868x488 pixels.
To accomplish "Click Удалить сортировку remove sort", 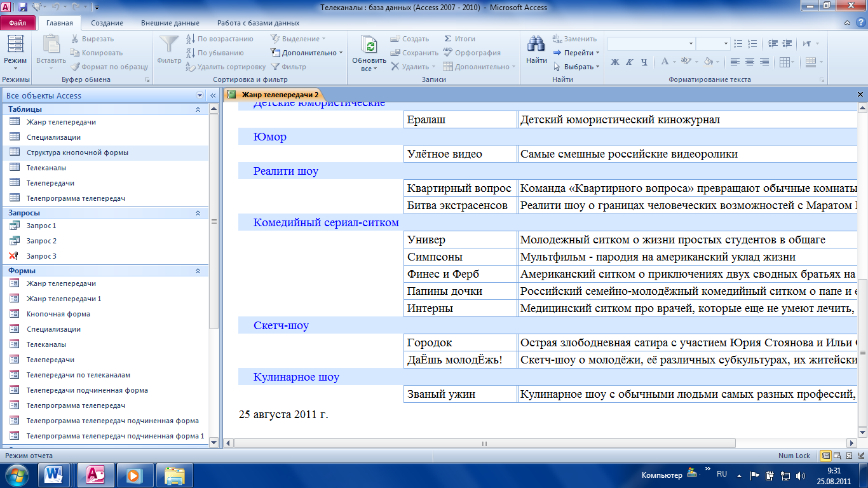I will coord(226,67).
